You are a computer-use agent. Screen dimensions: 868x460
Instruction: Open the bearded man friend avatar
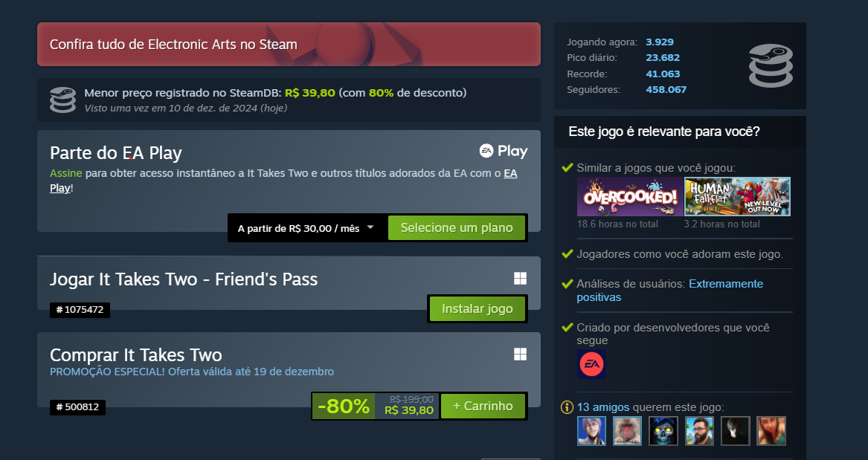(699, 431)
